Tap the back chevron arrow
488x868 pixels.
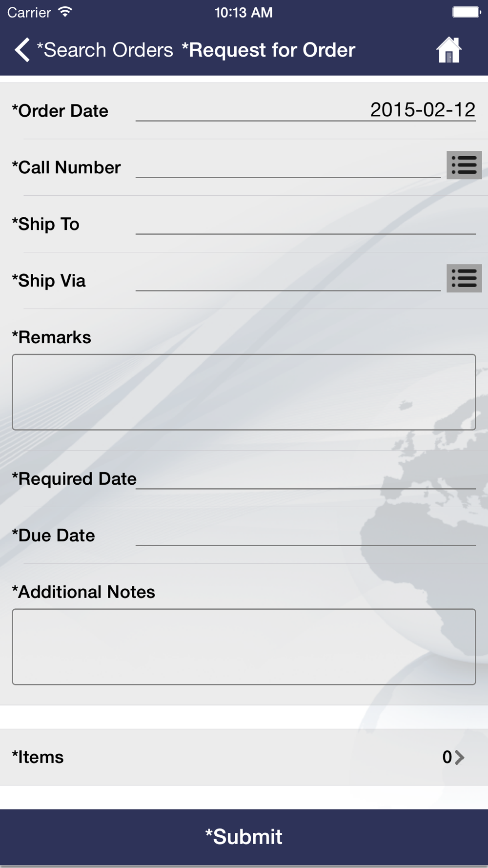point(22,50)
